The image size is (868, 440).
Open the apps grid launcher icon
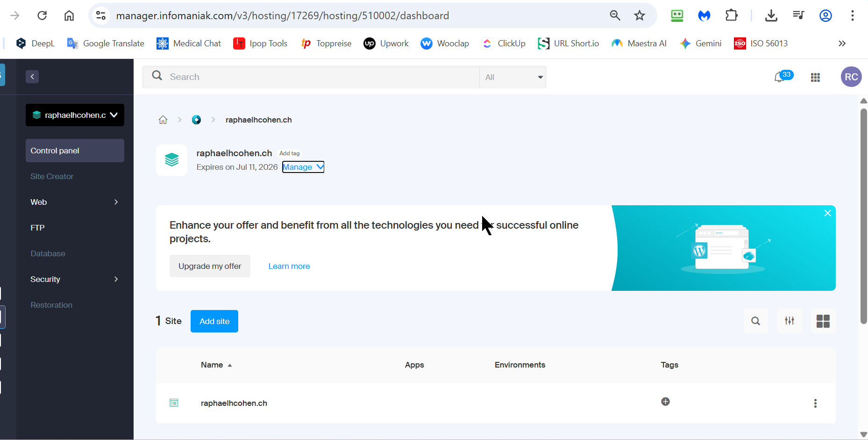point(815,78)
